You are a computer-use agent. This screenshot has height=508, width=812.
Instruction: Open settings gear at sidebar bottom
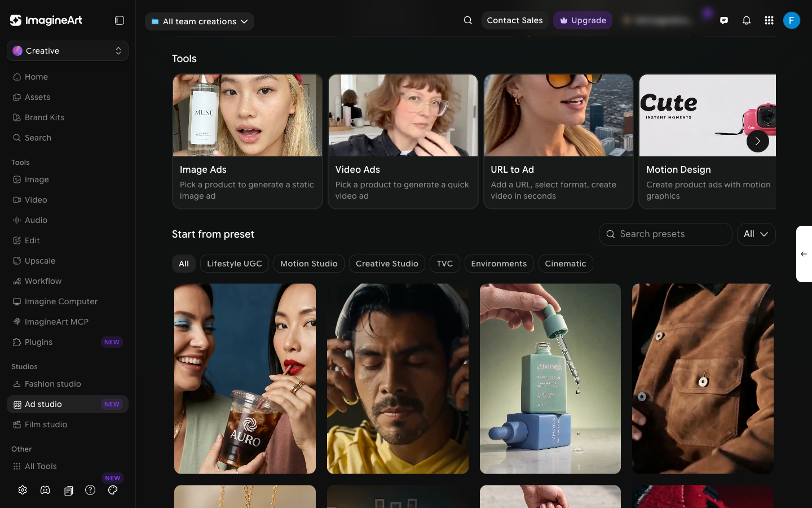(23, 490)
